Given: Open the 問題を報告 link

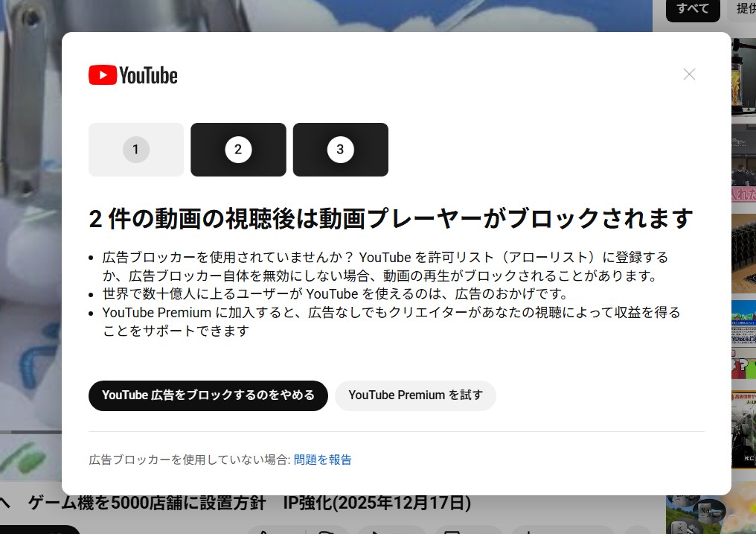Looking at the screenshot, I should tap(322, 460).
